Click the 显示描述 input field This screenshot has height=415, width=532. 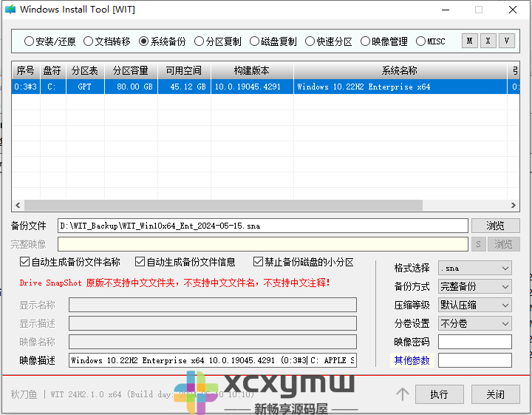(x=212, y=323)
